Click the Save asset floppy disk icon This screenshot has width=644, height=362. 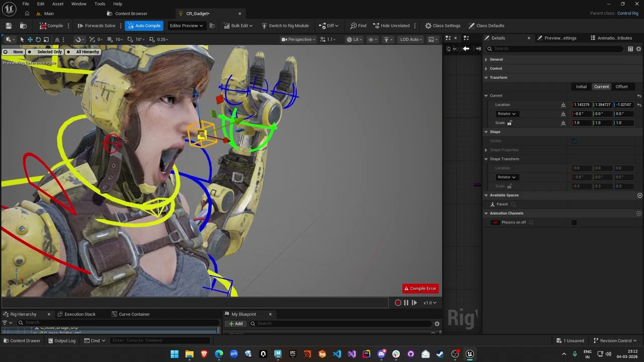(9, 26)
